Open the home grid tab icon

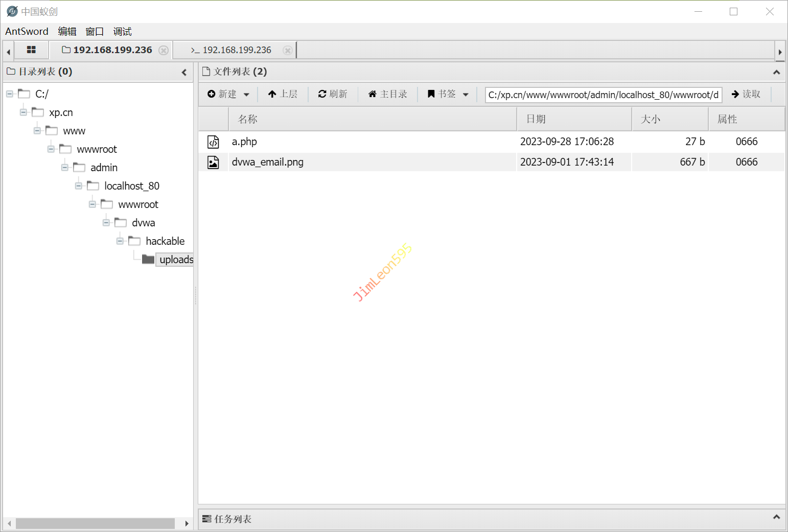coord(31,50)
